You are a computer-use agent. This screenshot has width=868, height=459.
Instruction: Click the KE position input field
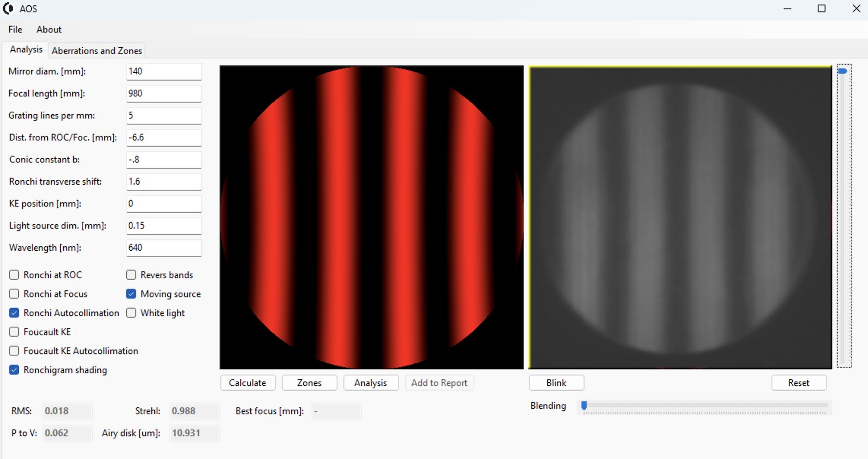point(164,203)
